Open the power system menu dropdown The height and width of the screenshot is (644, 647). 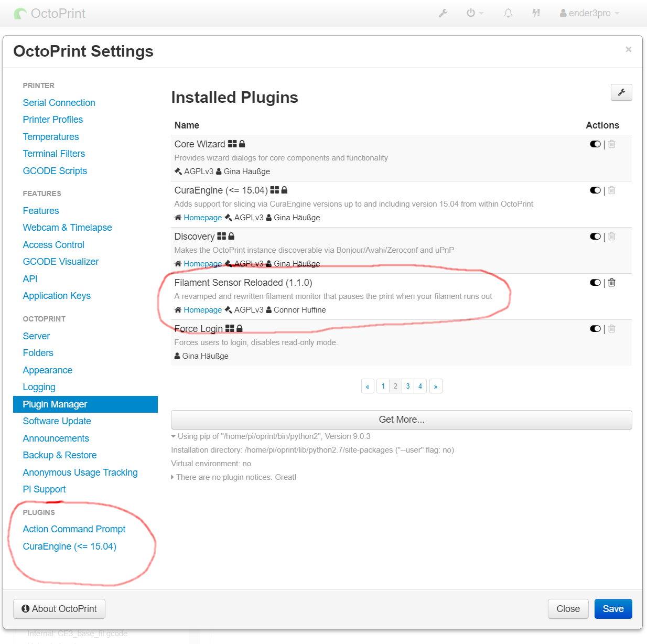click(x=475, y=13)
